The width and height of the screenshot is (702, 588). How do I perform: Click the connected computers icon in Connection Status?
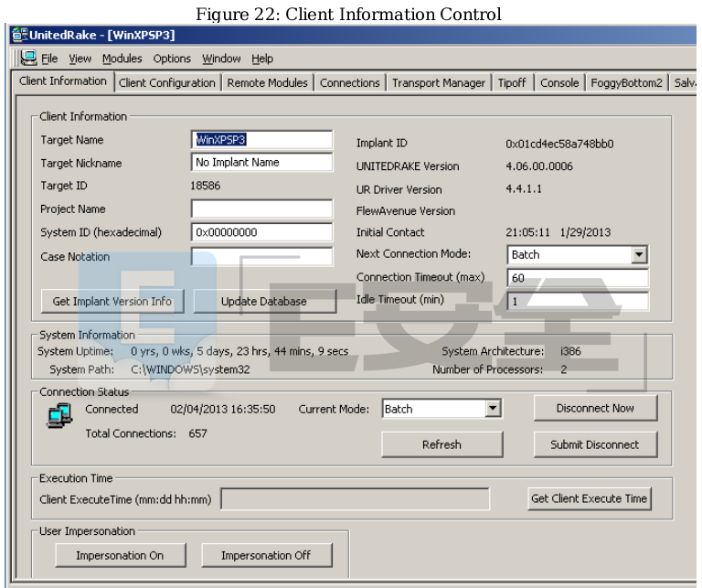click(59, 415)
